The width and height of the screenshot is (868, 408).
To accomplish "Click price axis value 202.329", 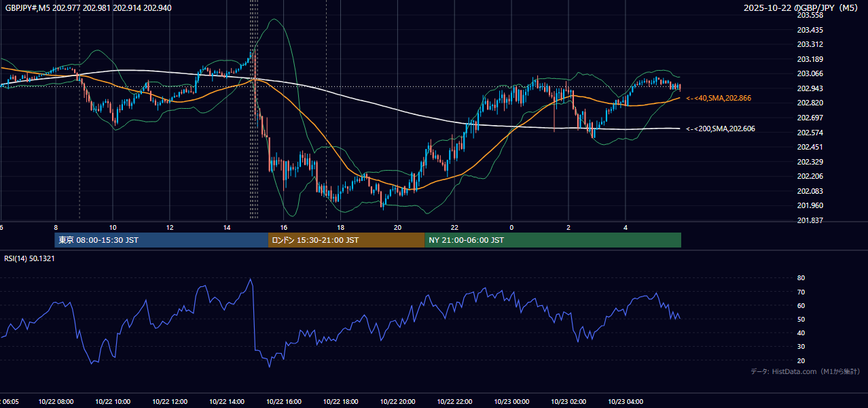I will coord(810,162).
